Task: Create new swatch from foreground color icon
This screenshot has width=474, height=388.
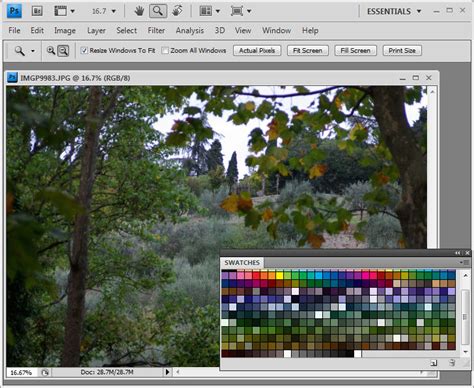Action: pyautogui.click(x=433, y=363)
